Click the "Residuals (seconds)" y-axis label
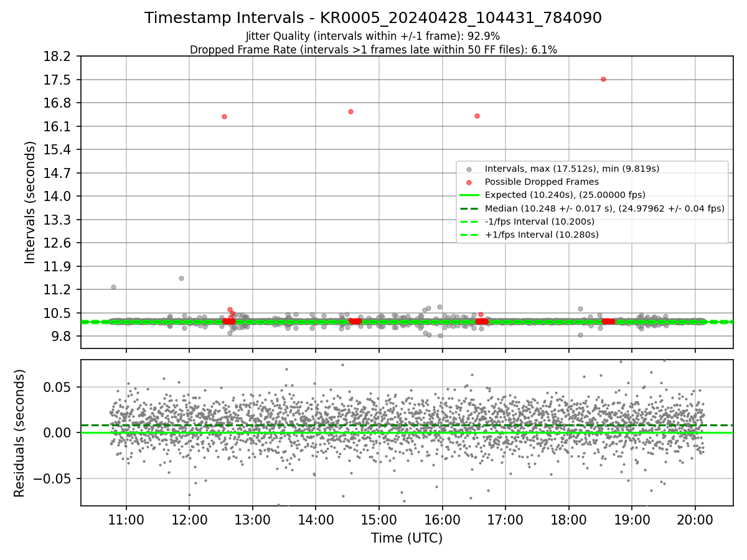747x560 pixels. click(x=19, y=433)
